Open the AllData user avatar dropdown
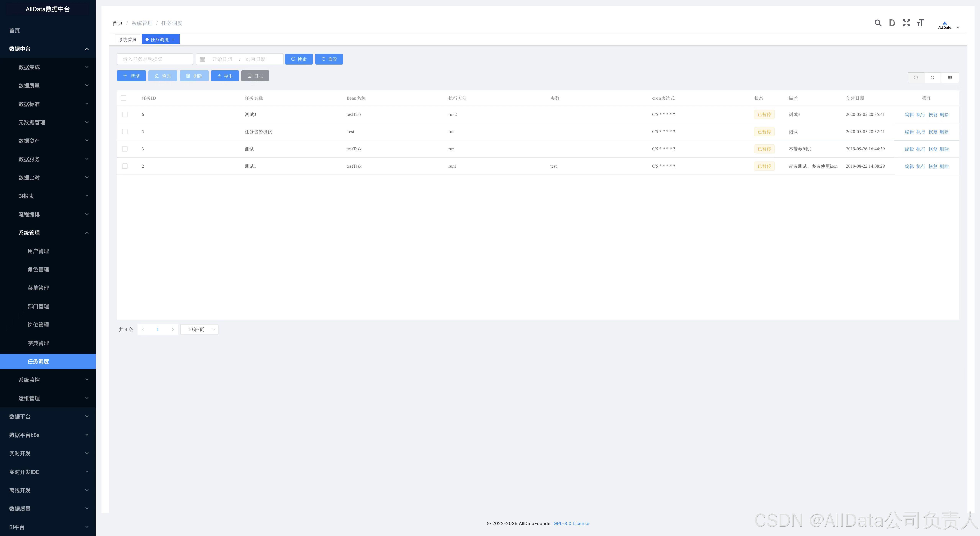980x536 pixels. (948, 25)
